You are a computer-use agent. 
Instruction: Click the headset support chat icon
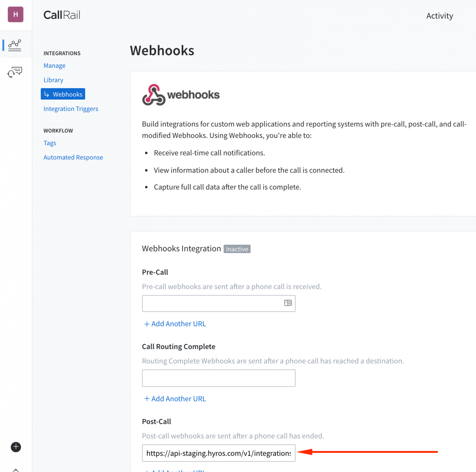tap(14, 72)
